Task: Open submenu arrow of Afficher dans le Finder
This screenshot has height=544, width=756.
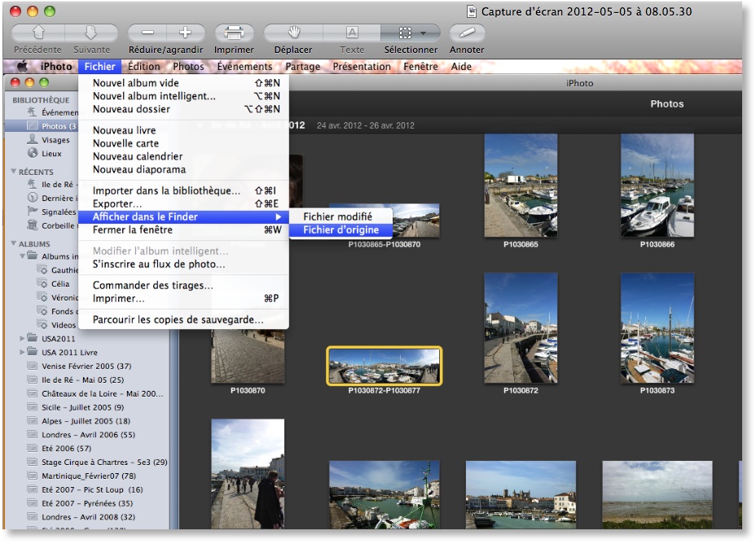Action: point(278,217)
